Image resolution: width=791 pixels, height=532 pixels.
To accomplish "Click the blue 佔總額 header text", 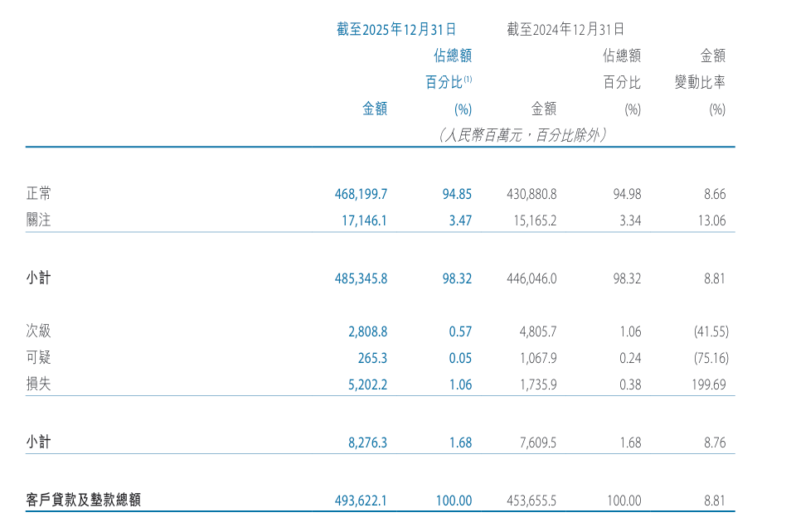I will click(453, 56).
